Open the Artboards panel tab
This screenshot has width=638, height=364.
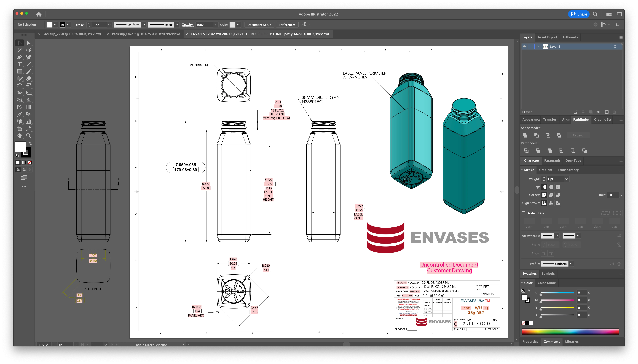pyautogui.click(x=570, y=37)
